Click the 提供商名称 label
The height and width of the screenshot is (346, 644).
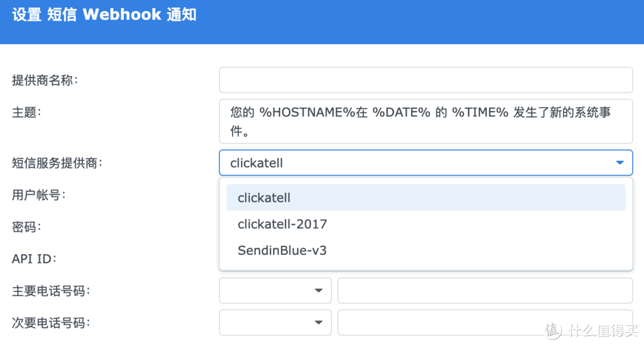click(x=45, y=80)
